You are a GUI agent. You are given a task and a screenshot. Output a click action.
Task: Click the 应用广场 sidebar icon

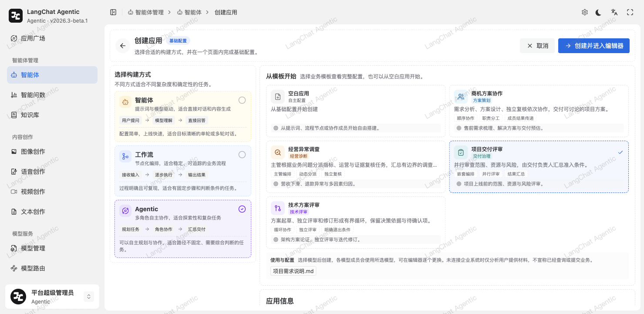[x=14, y=38]
